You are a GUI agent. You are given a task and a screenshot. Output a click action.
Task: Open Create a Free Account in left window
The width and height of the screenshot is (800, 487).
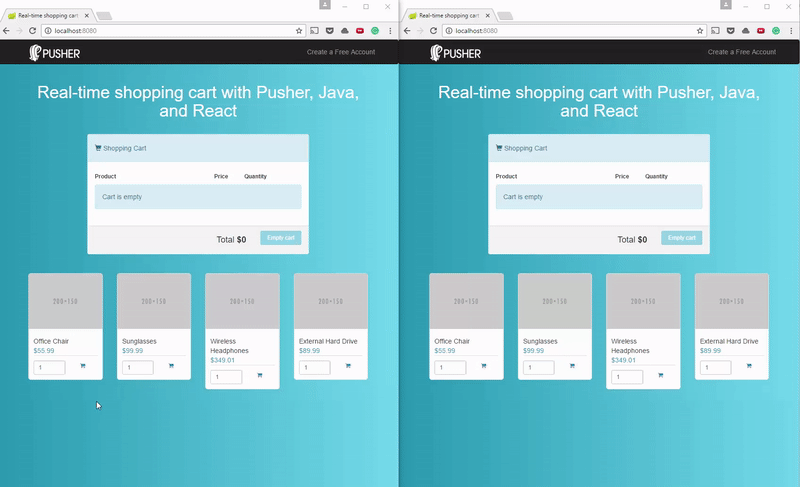click(341, 52)
